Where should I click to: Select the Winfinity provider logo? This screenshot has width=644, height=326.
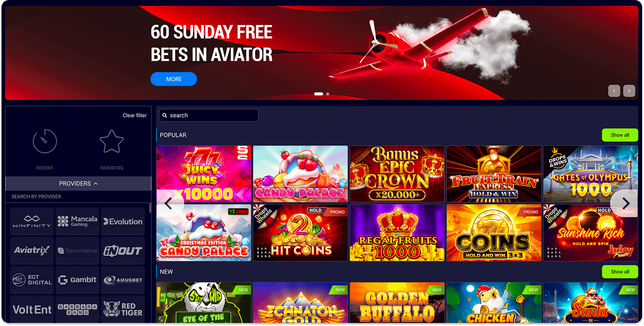32,221
